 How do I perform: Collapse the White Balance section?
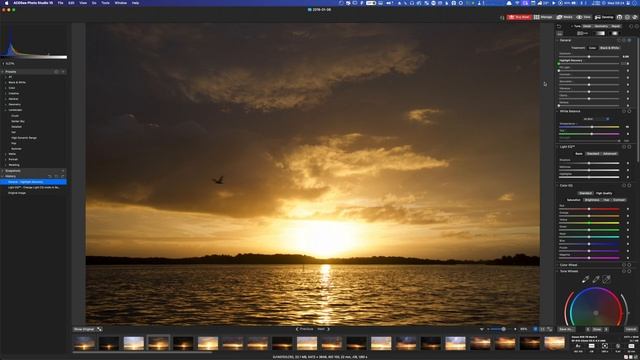557,111
